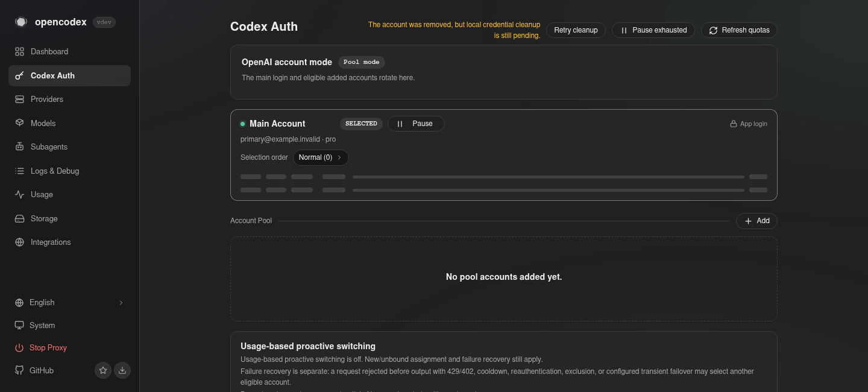The image size is (868, 392).
Task: Open the GitHub link
Action: tap(51, 370)
